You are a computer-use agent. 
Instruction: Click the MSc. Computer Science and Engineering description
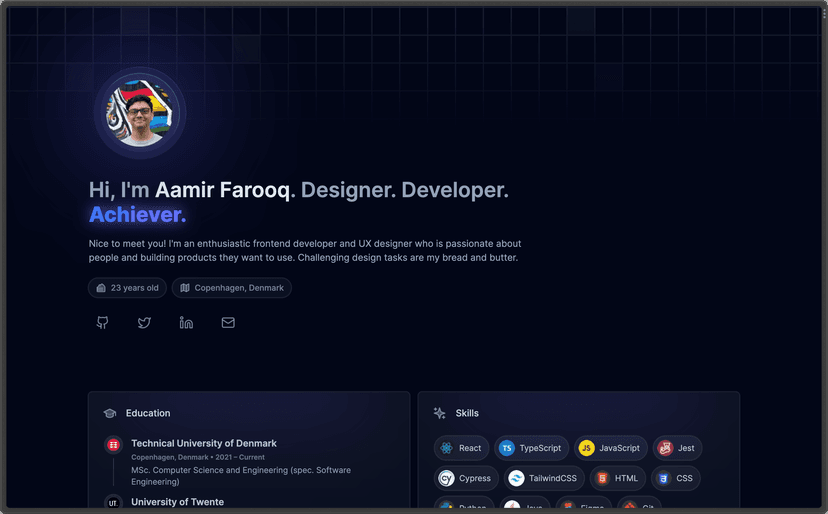[x=241, y=476]
